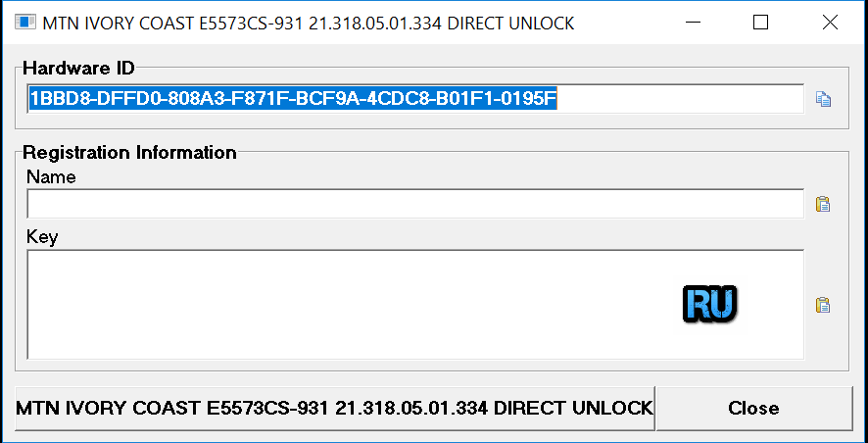Close the window with the X
Image resolution: width=868 pixels, height=443 pixels.
tap(830, 23)
